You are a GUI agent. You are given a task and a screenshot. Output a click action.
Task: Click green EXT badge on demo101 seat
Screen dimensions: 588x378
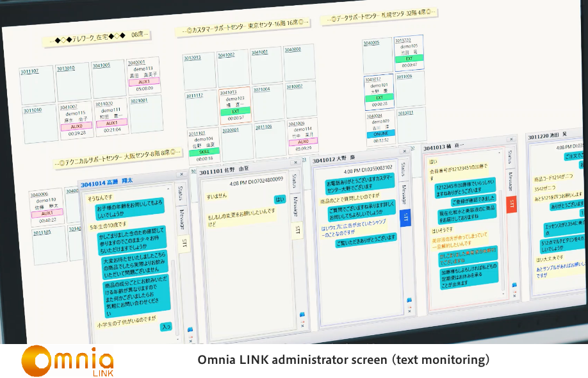[x=379, y=97]
